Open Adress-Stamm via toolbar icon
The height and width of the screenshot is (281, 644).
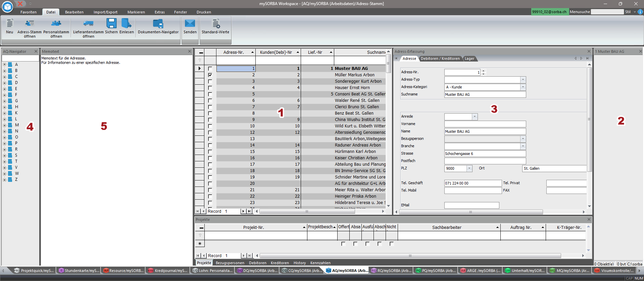tap(30, 24)
